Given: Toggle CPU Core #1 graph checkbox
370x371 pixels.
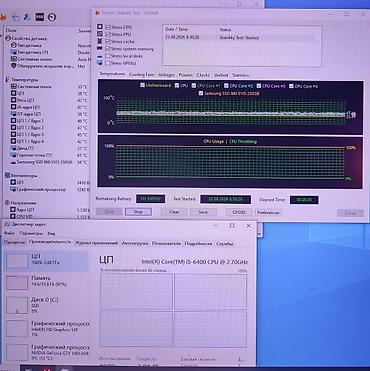Looking at the screenshot, I should pos(193,86).
